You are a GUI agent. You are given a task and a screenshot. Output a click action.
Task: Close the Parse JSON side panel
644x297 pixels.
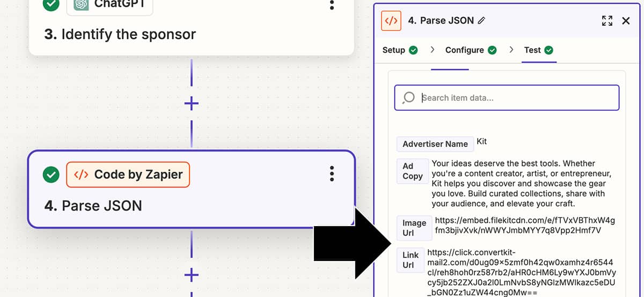[x=626, y=21]
